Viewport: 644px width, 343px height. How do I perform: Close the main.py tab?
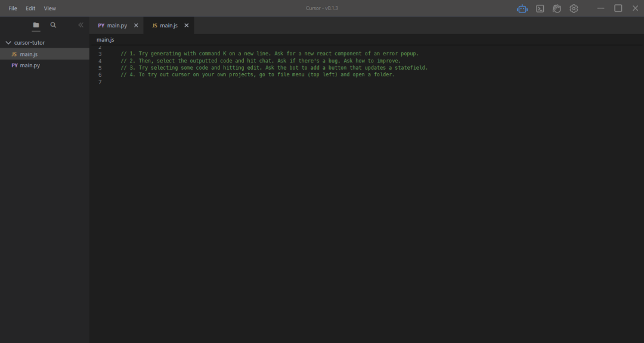(136, 26)
